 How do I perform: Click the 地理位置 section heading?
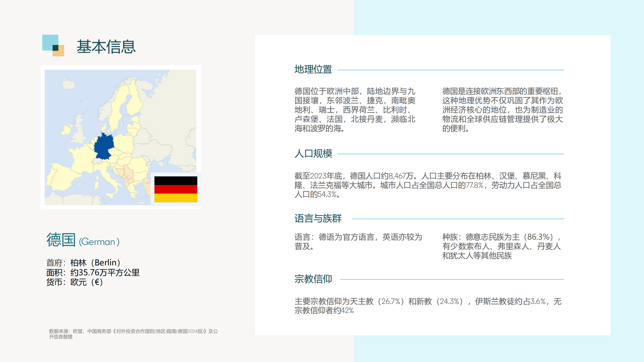pyautogui.click(x=313, y=69)
